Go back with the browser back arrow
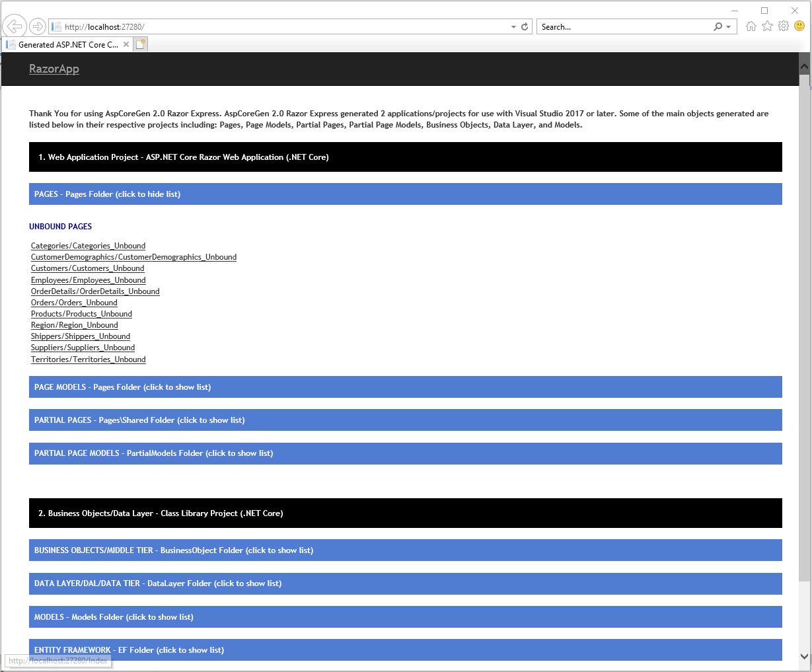812x672 pixels. point(15,26)
